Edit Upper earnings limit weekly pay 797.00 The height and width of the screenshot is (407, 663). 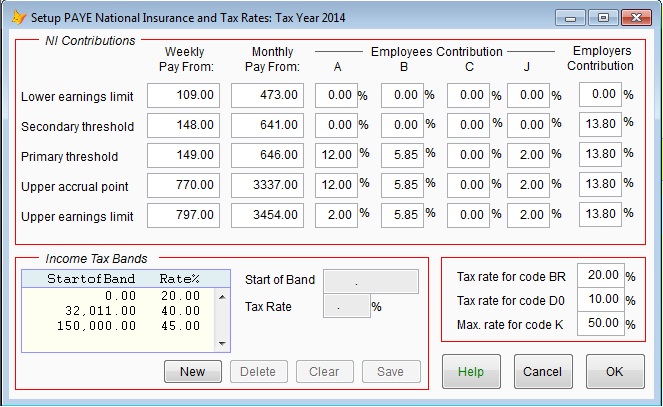pos(184,215)
